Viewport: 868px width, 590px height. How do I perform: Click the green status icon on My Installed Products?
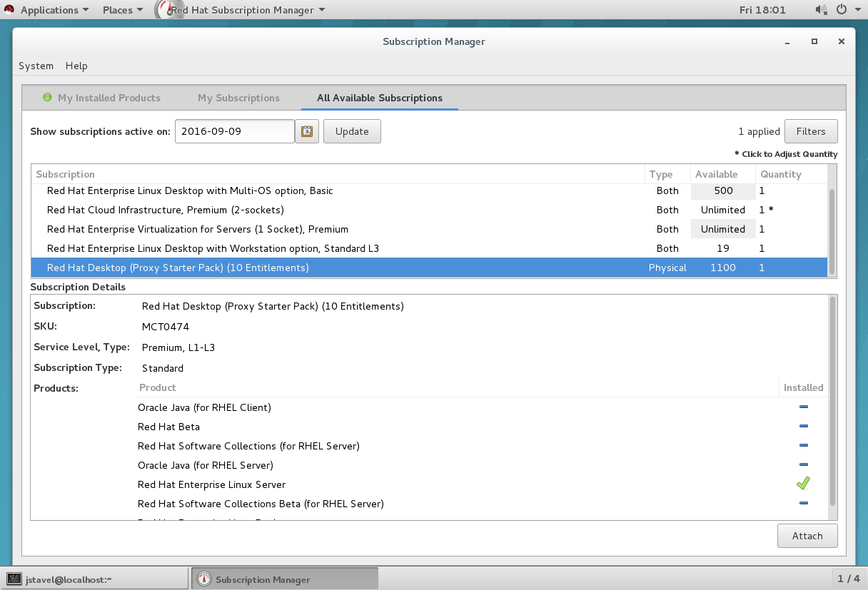point(47,98)
